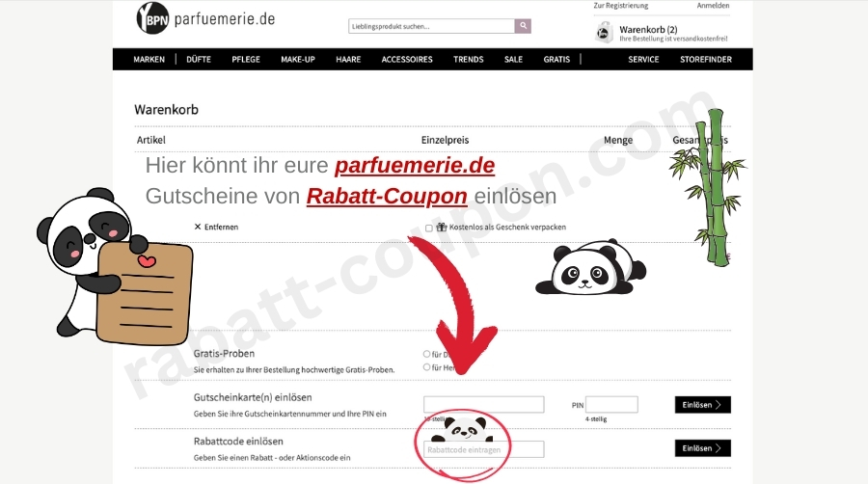Screen dimensions: 868x484
Task: Focus the Rabattcode eintragen field
Action: (484, 449)
